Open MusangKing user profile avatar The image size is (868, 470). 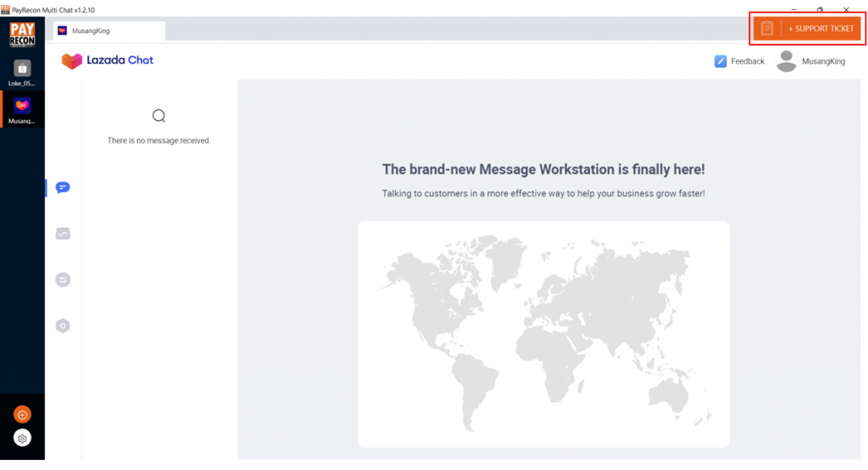786,61
